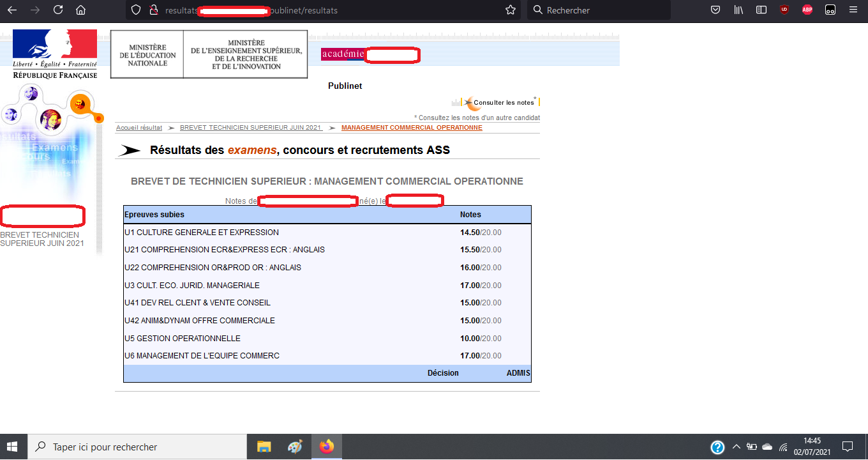Go to Accueil résultat breadcrumb link
Image resolution: width=868 pixels, height=460 pixels.
click(139, 128)
